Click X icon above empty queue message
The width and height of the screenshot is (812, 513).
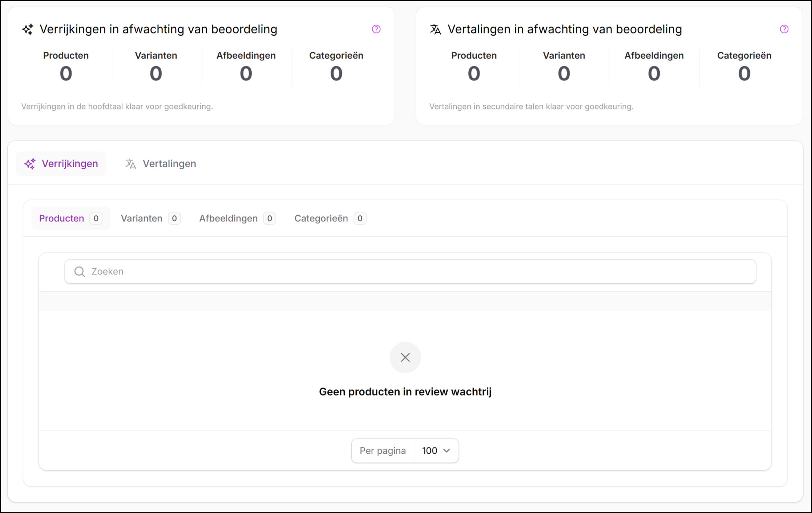405,357
